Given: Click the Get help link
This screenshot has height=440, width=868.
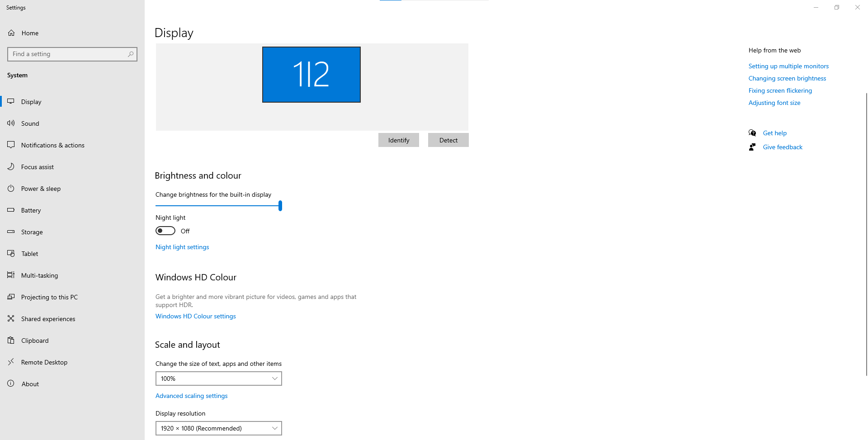Looking at the screenshot, I should pos(775,133).
